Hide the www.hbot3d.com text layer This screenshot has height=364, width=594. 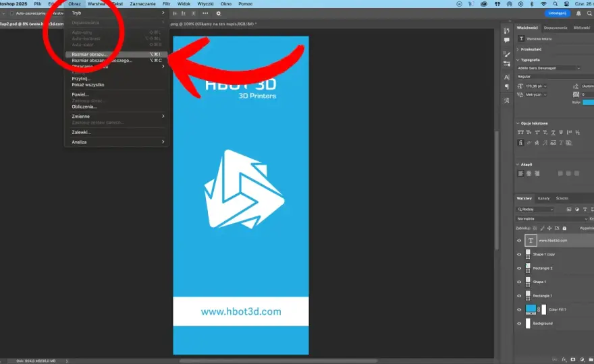(519, 241)
